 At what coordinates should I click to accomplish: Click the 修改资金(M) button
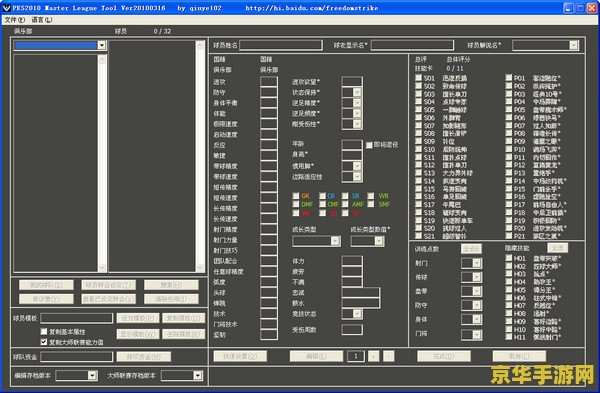pyautogui.click(x=144, y=357)
